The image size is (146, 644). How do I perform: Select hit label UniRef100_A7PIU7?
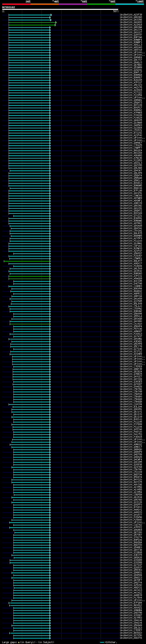[x=131, y=82]
